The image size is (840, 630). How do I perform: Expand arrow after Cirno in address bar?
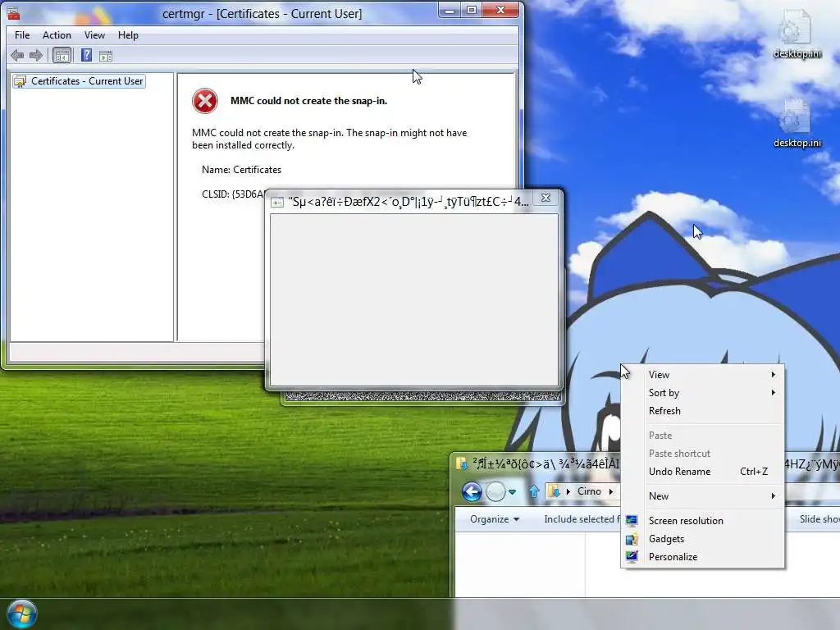(x=610, y=491)
